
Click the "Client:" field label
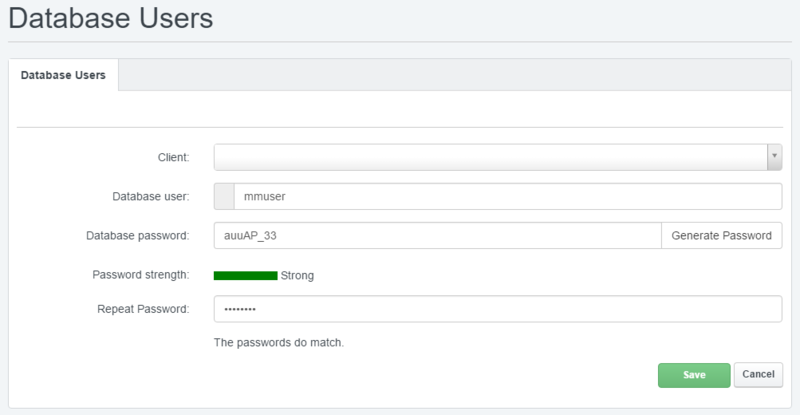pyautogui.click(x=174, y=158)
